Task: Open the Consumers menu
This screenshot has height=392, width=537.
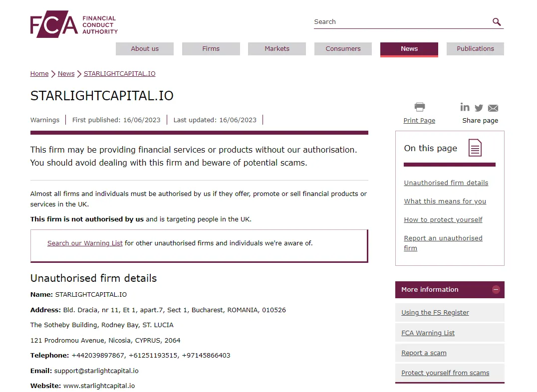Action: click(343, 48)
